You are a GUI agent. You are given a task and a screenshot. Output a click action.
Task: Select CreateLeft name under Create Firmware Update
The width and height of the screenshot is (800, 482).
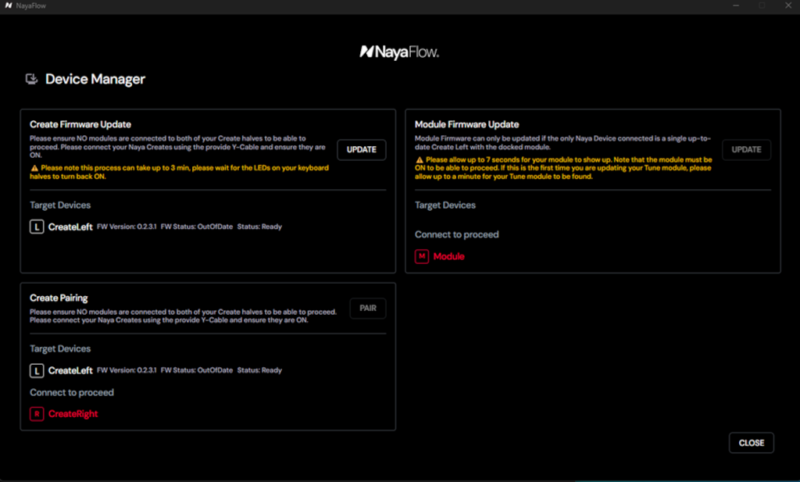tap(70, 227)
